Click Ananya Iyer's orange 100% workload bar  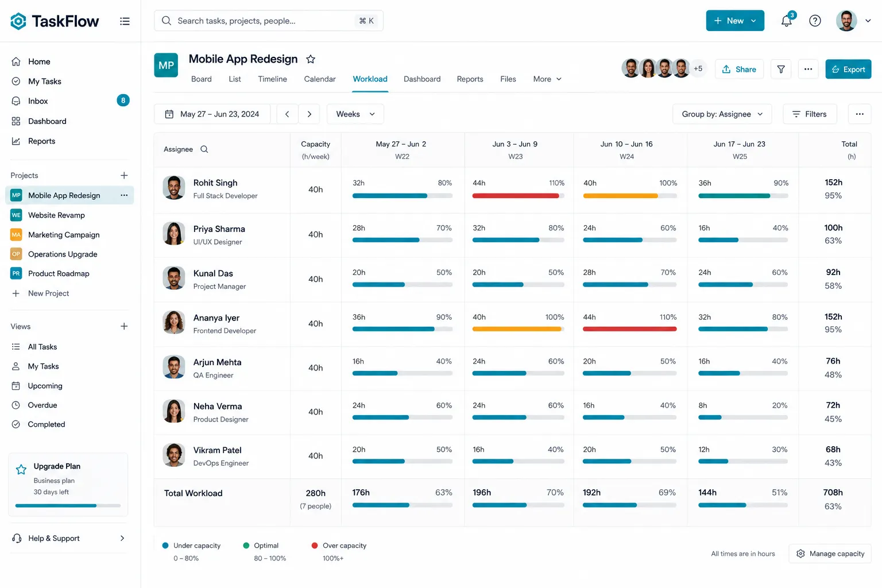pos(517,329)
